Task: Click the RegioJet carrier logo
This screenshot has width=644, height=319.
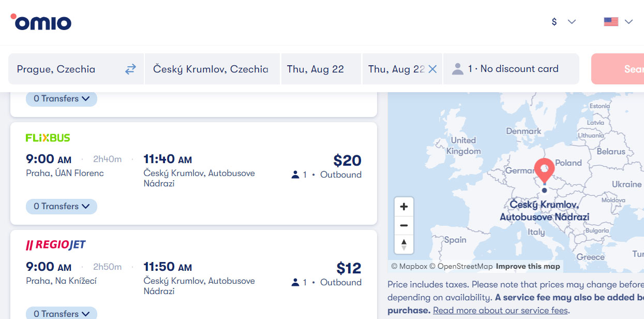Action: point(55,245)
